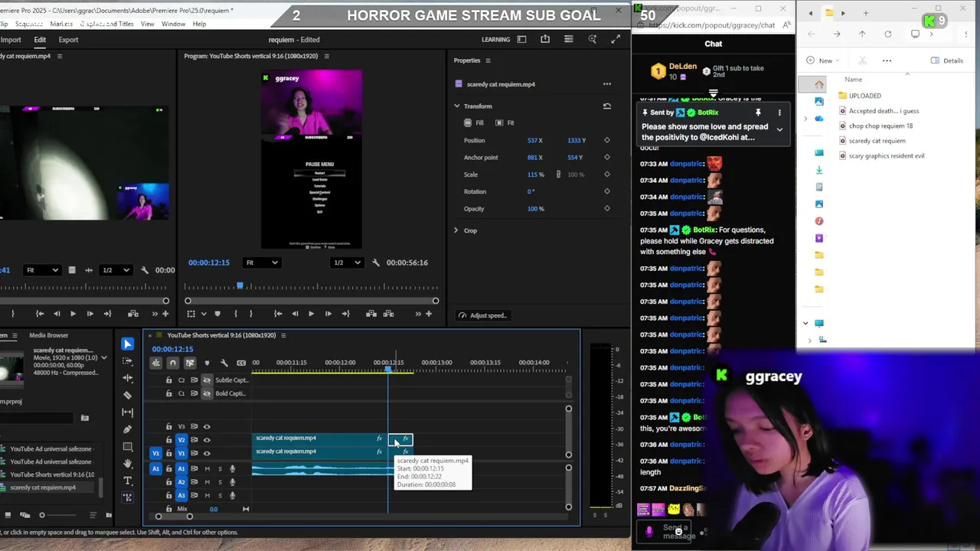Click the timeline closed captions CC icon
The width and height of the screenshot is (980, 551).
coord(241,363)
